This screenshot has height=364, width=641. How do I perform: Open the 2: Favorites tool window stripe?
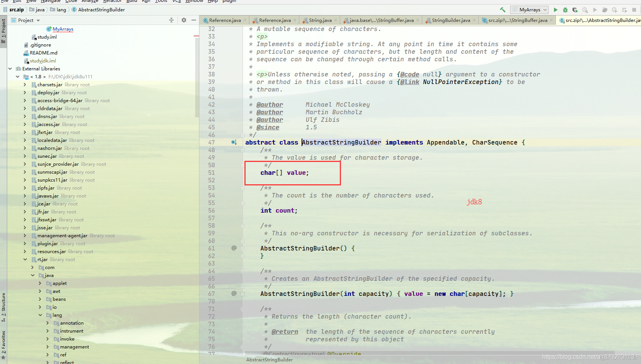[x=3, y=344]
